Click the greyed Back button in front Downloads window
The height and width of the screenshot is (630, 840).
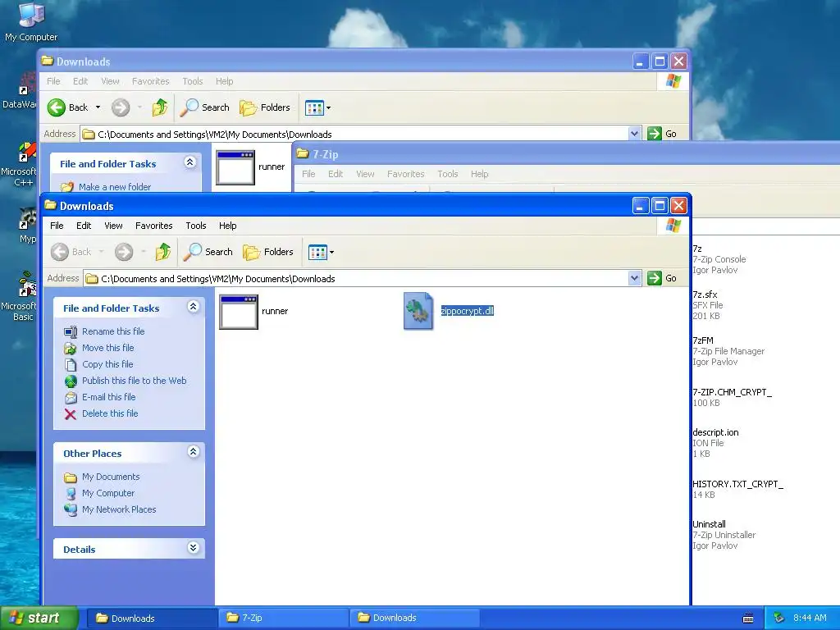click(x=71, y=252)
